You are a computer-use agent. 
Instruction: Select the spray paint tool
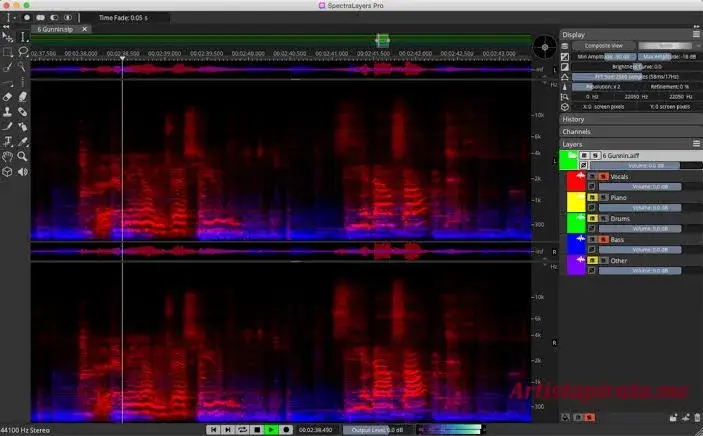(x=22, y=126)
